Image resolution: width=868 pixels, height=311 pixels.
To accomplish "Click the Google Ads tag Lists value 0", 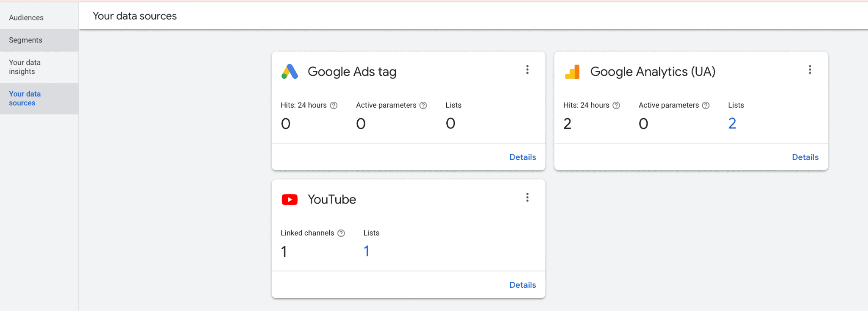I will 451,123.
